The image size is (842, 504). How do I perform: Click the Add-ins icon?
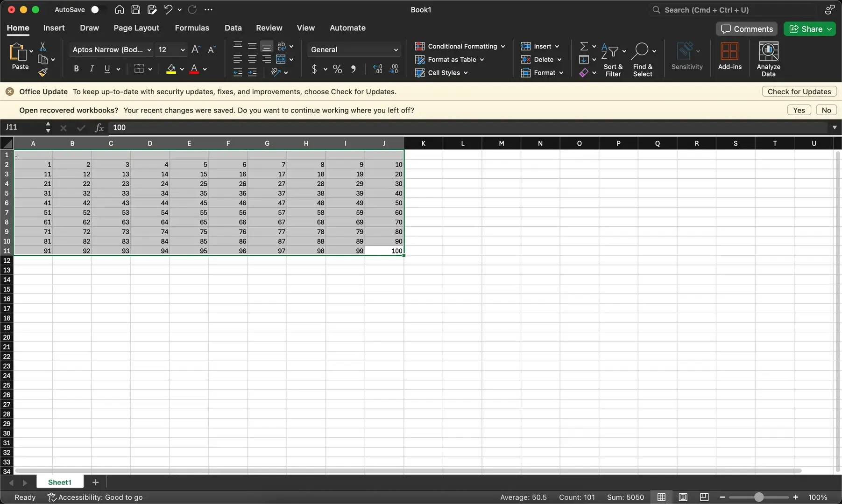[x=729, y=56]
